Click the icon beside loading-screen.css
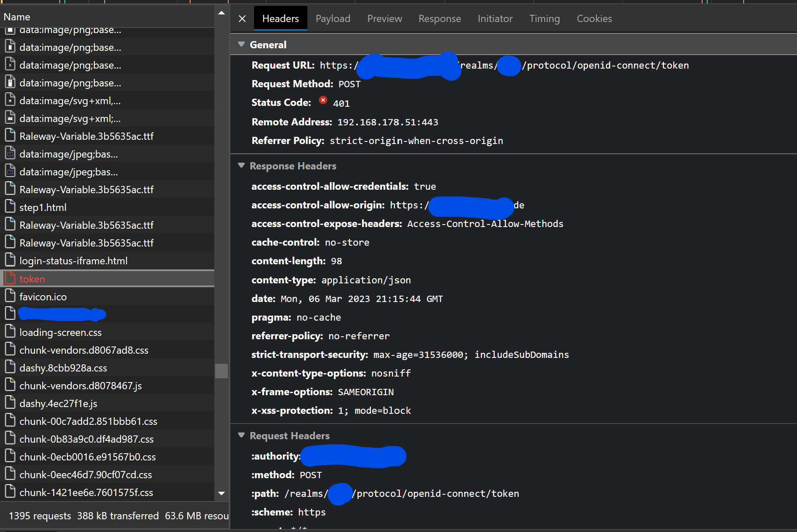This screenshot has height=532, width=797. click(x=9, y=332)
